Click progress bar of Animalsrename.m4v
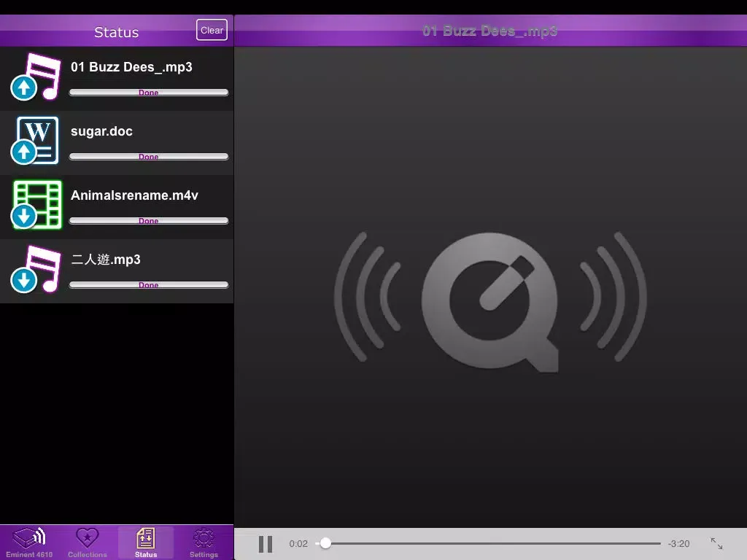The width and height of the screenshot is (747, 560). [x=149, y=220]
